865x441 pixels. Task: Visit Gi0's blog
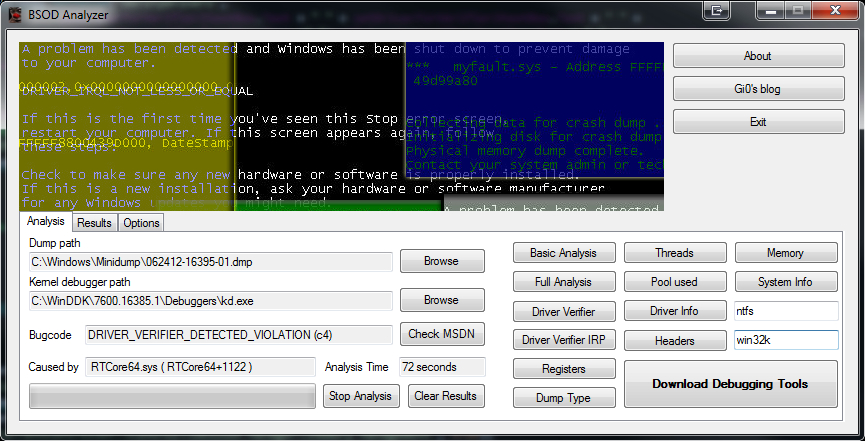click(x=758, y=89)
